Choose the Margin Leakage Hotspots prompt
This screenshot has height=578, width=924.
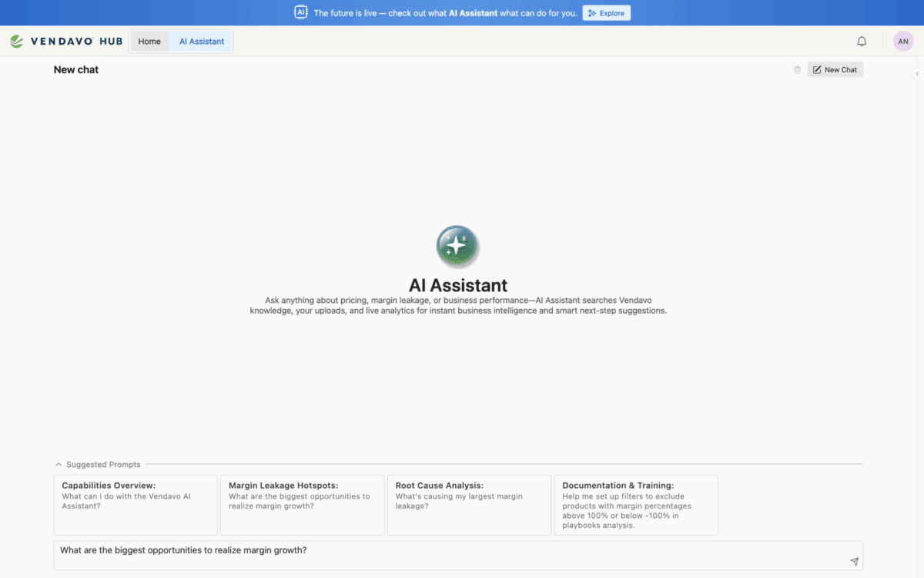(302, 505)
